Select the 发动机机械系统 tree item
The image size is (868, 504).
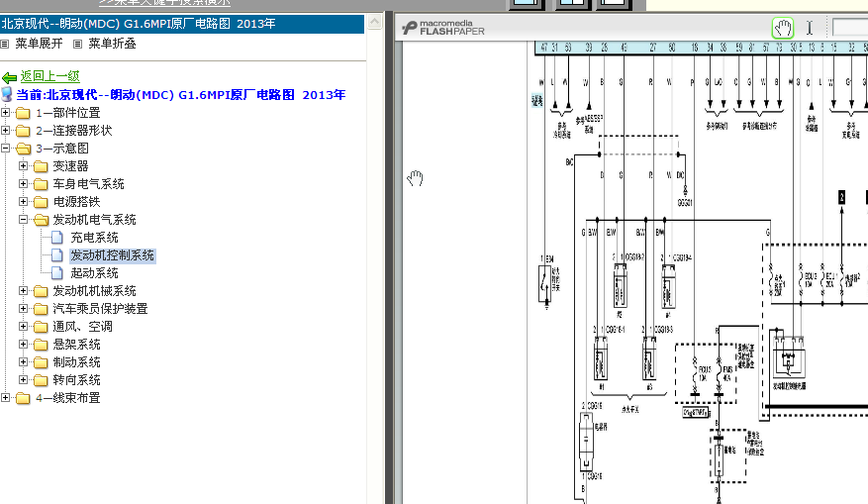95,291
